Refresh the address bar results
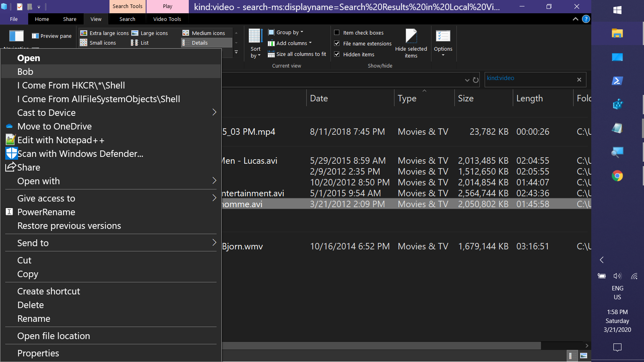 click(x=476, y=80)
